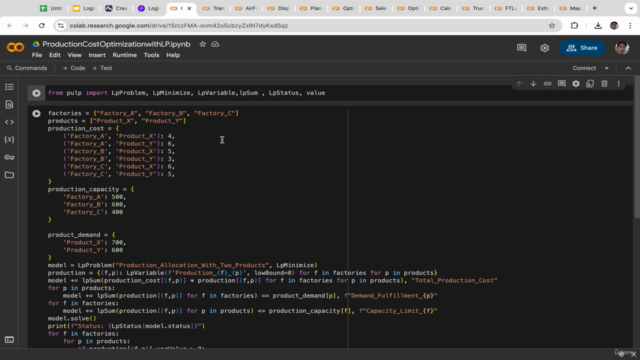The image size is (640, 360).
Task: Click the Colab logo
Action: [x=15, y=47]
